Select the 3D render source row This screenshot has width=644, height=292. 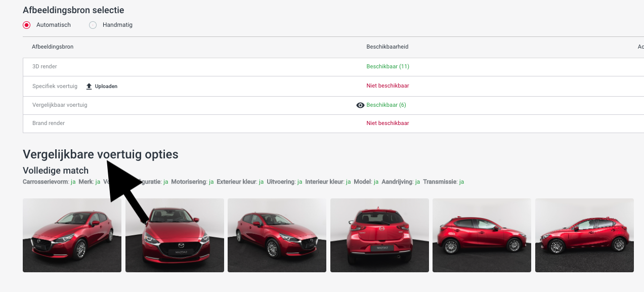click(45, 66)
